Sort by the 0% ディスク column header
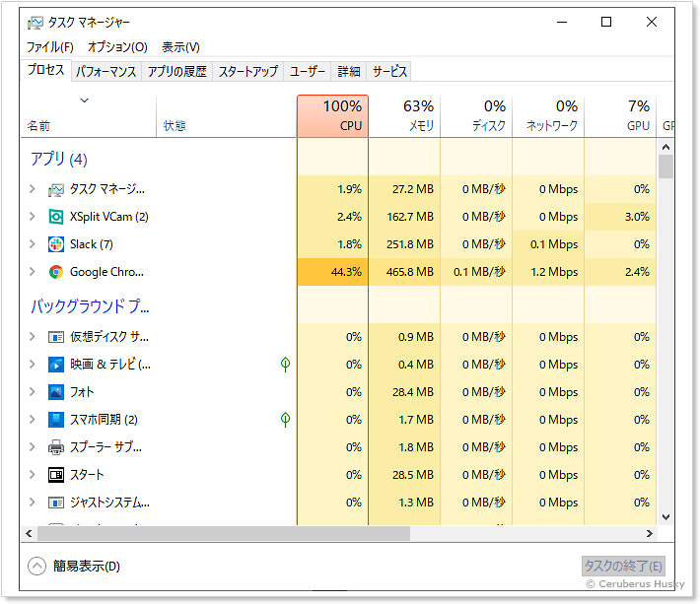This screenshot has height=604, width=700. click(x=476, y=116)
